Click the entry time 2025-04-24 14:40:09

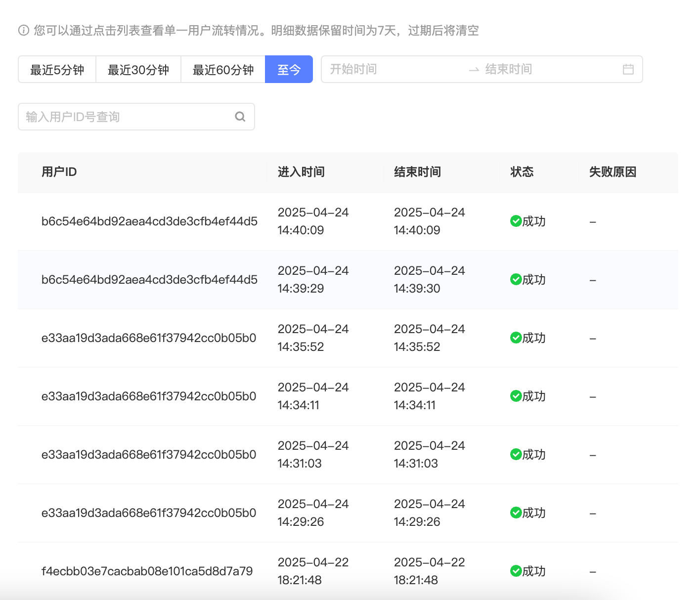click(x=313, y=221)
